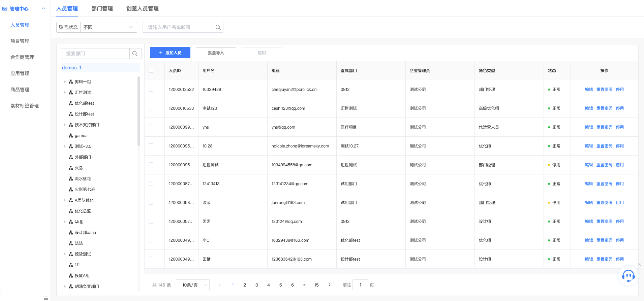
Task: Click 停用 for user 田恬
Action: [x=620, y=259]
